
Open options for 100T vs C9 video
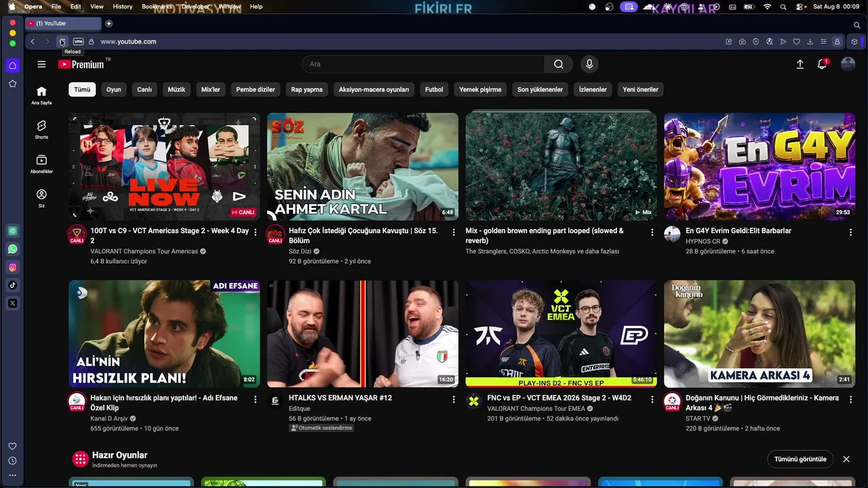click(256, 232)
